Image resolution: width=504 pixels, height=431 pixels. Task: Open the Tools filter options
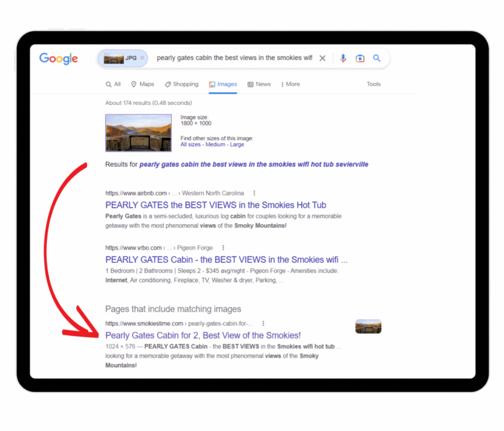click(374, 84)
